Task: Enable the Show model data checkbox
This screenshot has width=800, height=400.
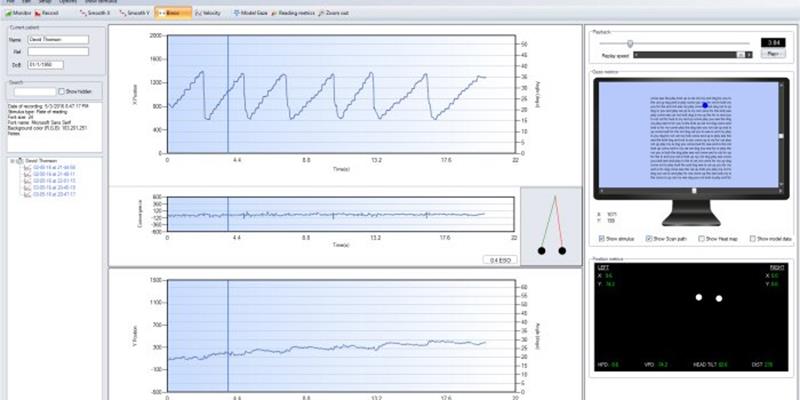Action: pyautogui.click(x=753, y=238)
